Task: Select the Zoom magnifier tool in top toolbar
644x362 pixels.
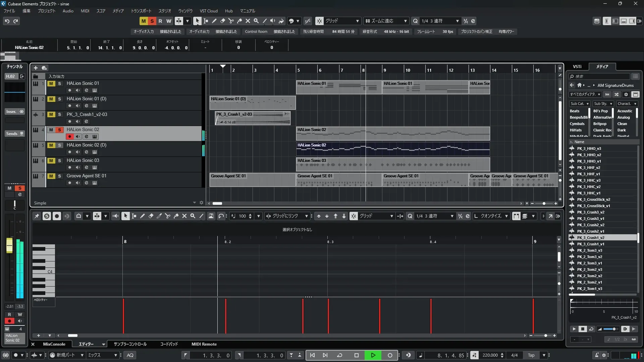Action: 256,21
